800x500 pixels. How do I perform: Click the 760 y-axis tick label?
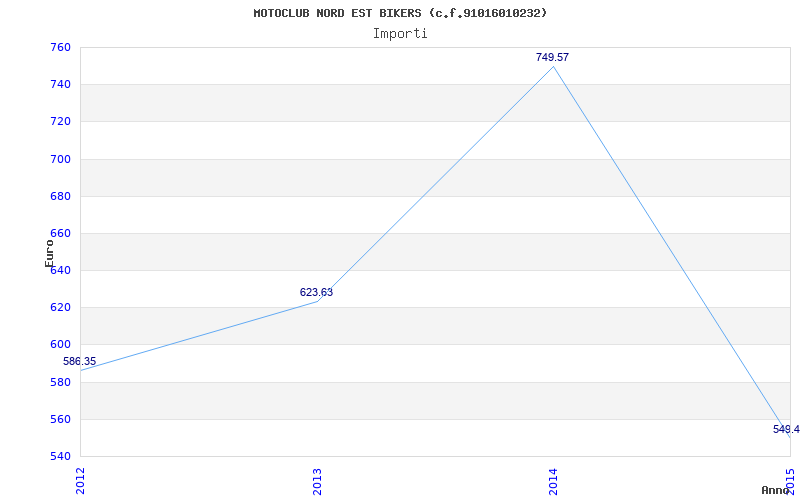click(60, 47)
